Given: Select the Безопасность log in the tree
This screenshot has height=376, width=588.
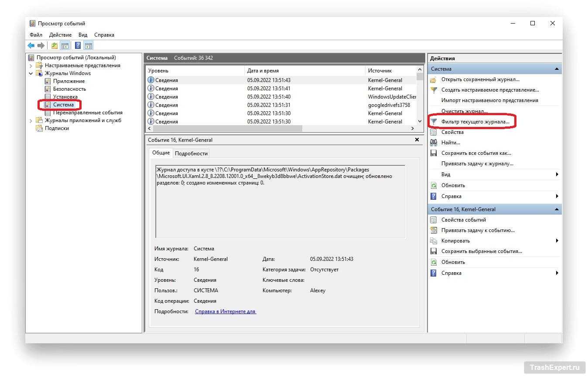Looking at the screenshot, I should 69,89.
